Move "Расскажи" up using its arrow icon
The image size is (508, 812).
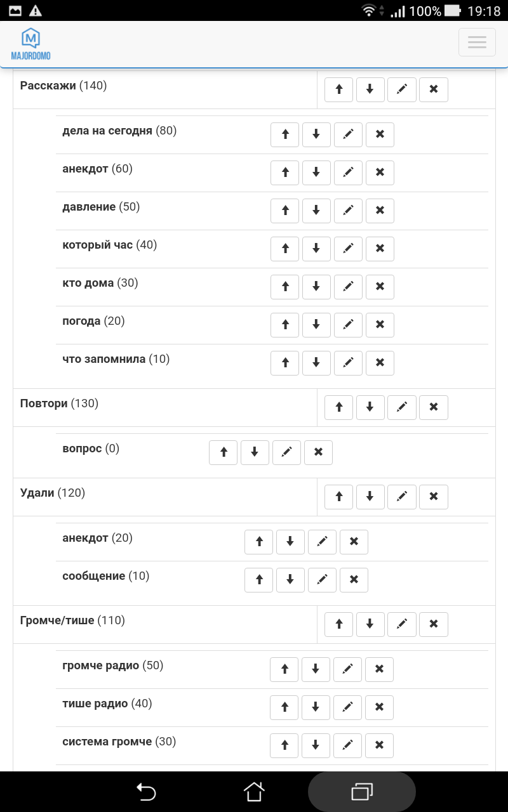coord(338,89)
